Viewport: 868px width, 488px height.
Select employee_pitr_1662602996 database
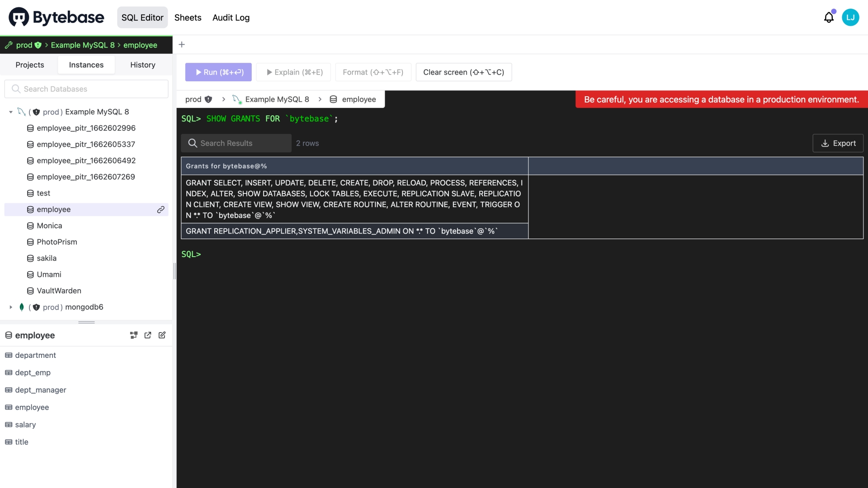(86, 128)
